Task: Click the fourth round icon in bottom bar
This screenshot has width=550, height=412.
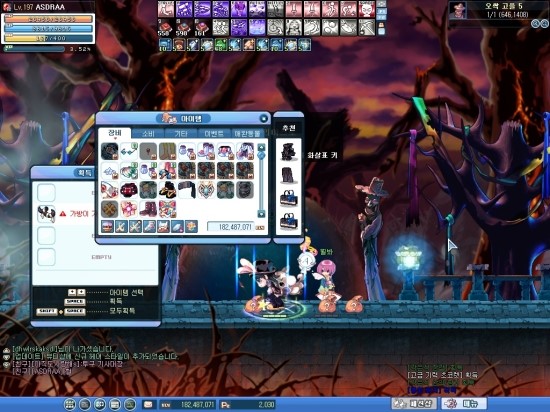Action: tap(115, 405)
